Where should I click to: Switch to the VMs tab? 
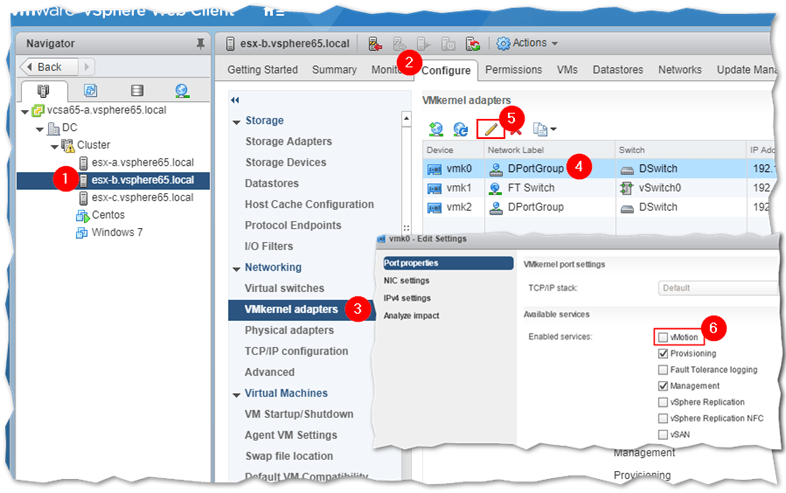(567, 70)
